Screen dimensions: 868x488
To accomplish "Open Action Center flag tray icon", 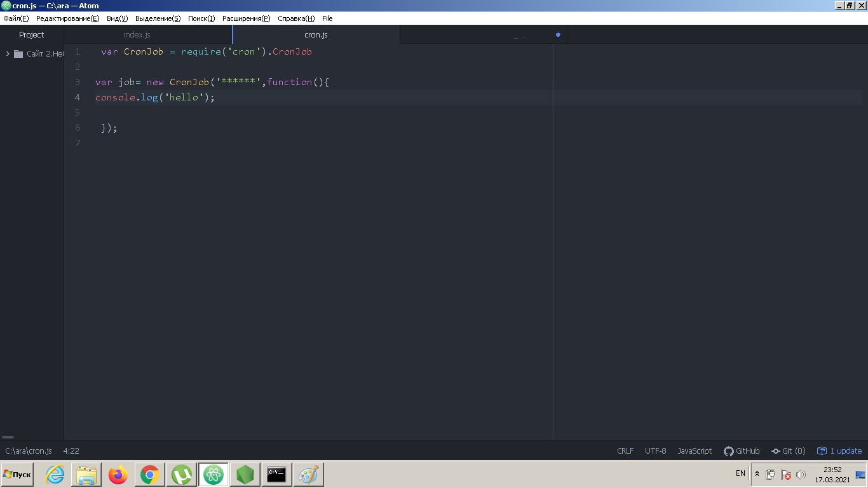I will [786, 475].
